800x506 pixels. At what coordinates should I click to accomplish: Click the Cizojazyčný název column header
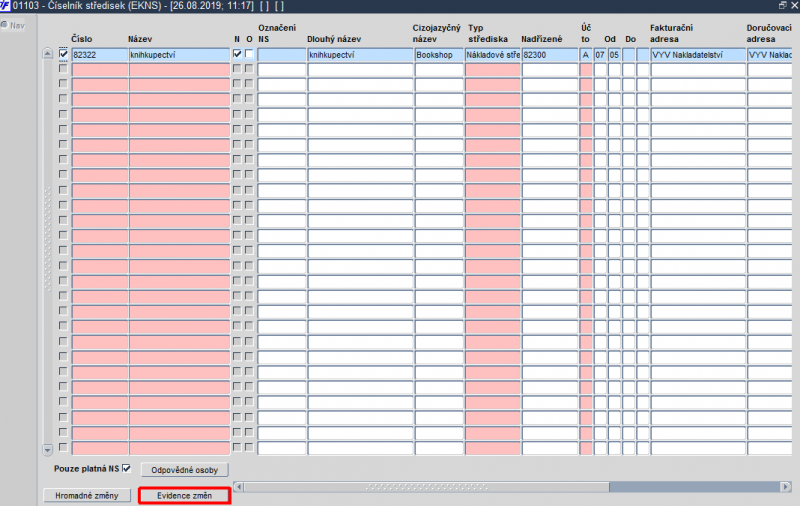[436, 33]
